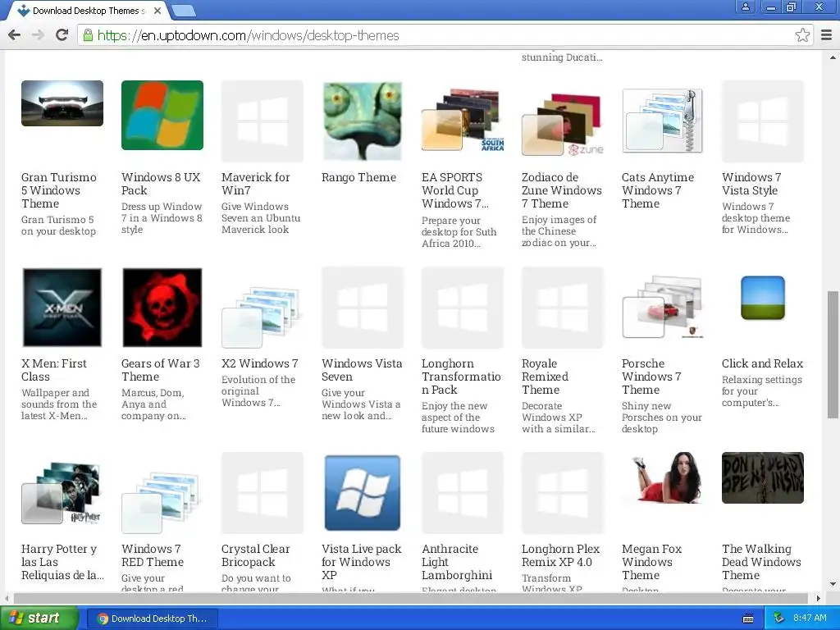Viewport: 840px width, 630px height.
Task: Click the Windows Vista Seven placeholder icon
Action: tap(362, 308)
